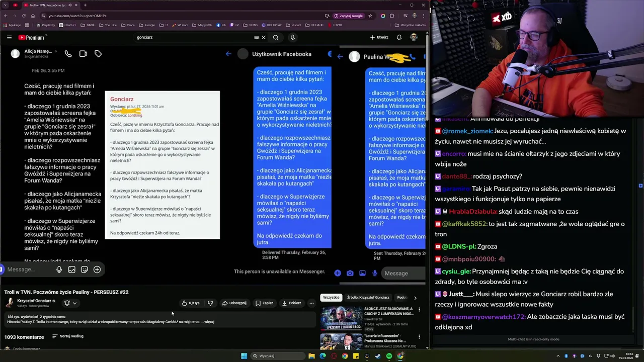Download the video with the Pobierz button
The height and width of the screenshot is (362, 644).
pos(292,303)
